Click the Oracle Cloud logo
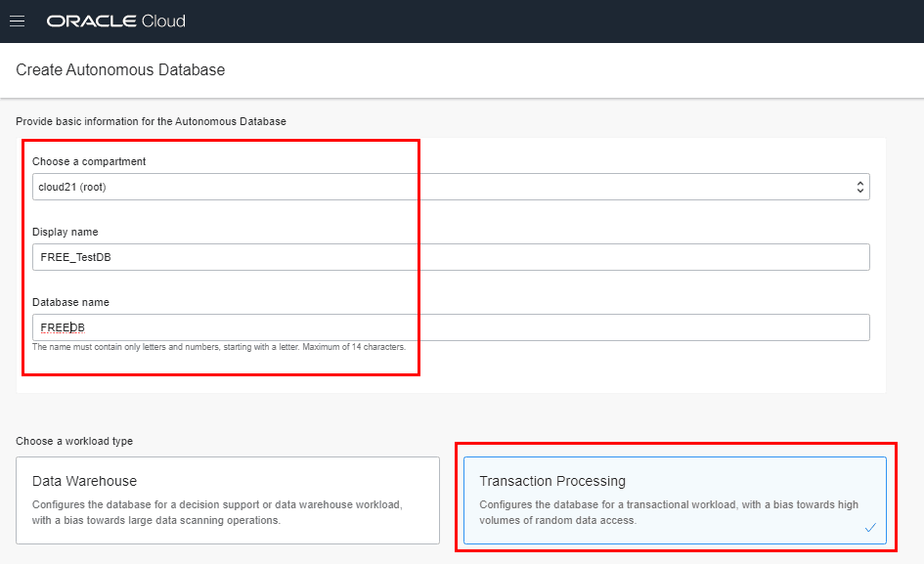The image size is (924, 564). click(115, 21)
